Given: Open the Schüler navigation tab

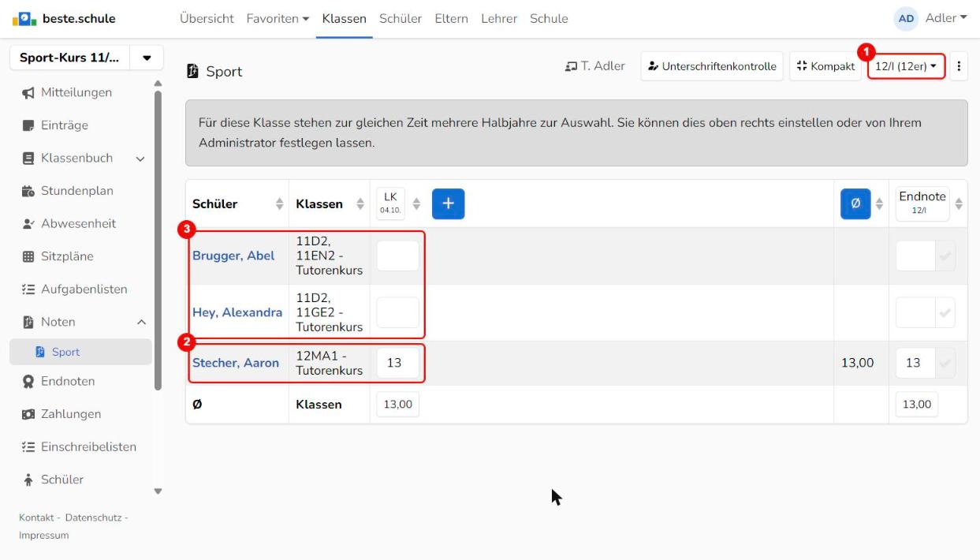Looking at the screenshot, I should 401,18.
